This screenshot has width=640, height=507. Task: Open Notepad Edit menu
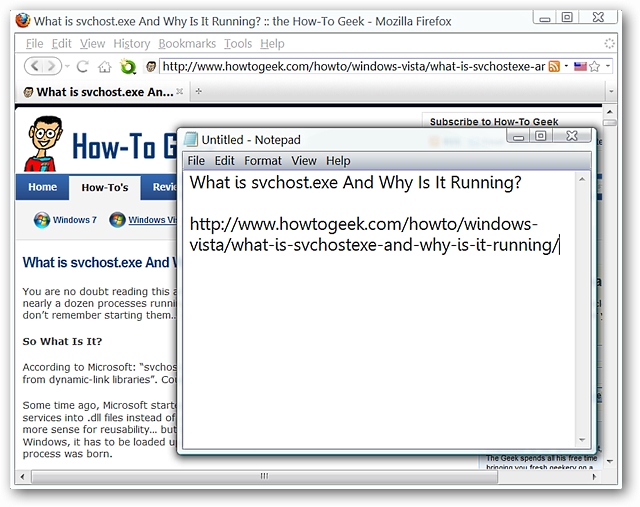click(x=224, y=161)
